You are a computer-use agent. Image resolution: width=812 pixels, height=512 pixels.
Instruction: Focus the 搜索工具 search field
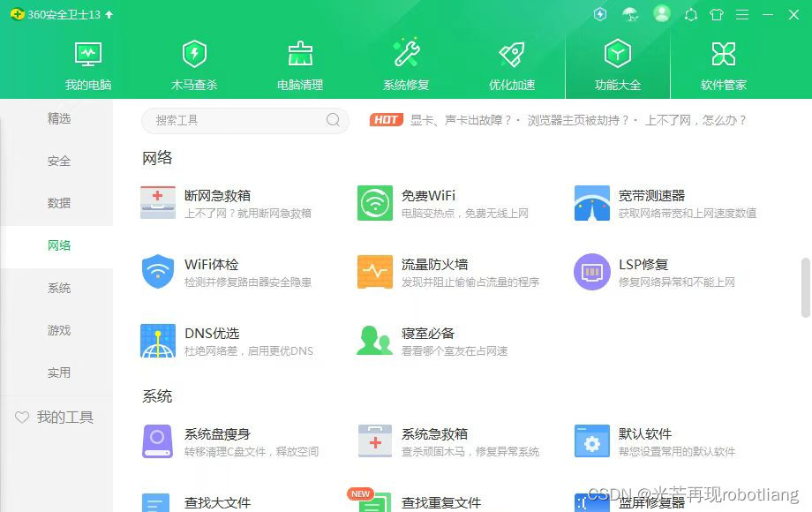[x=245, y=120]
